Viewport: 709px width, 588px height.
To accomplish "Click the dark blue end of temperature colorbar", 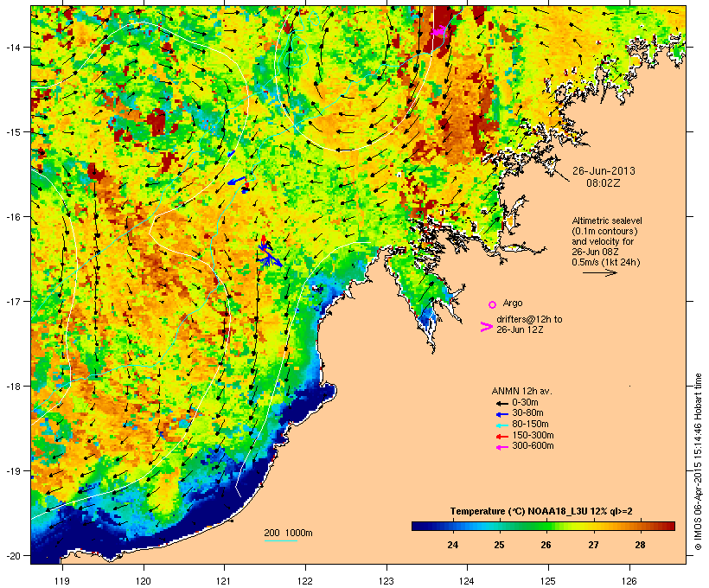I will click(420, 526).
